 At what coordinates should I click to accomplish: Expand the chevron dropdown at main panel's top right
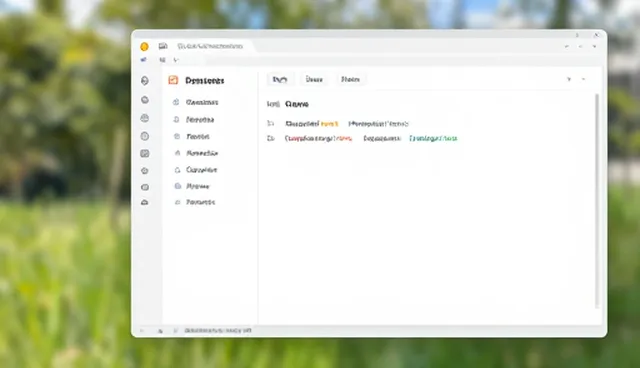(x=569, y=79)
